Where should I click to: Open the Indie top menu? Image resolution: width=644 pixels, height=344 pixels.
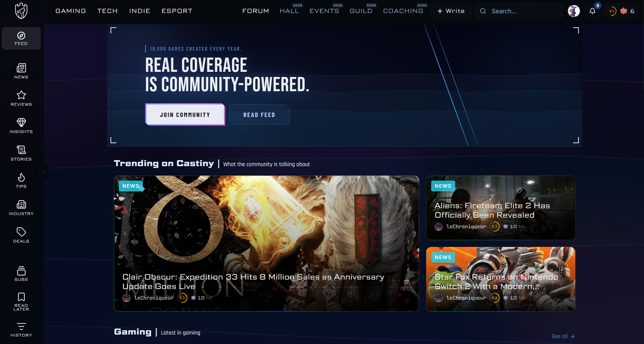[x=140, y=11]
